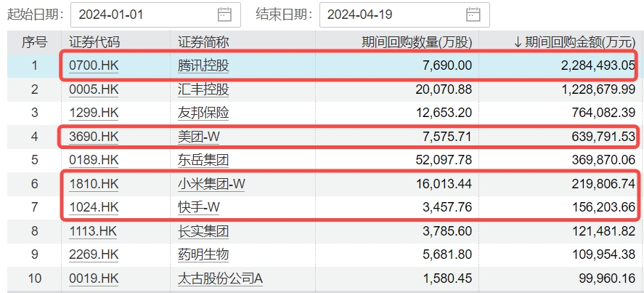Open the 东岳集团 security name link

(203, 160)
